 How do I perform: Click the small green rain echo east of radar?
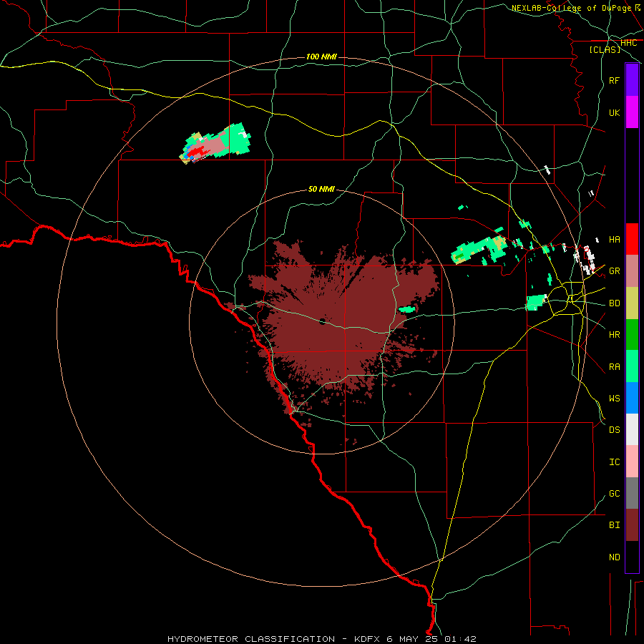click(407, 309)
